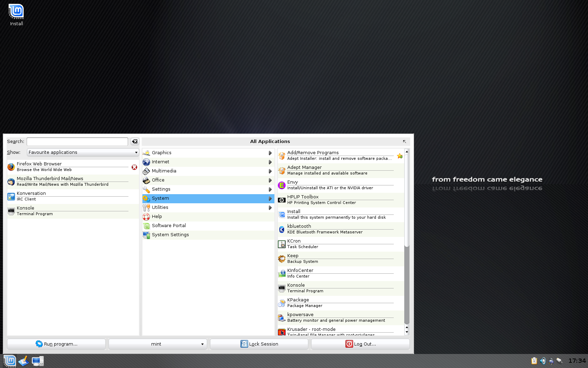This screenshot has height=368, width=588.
Task: Click the scrollbar up arrow at list top
Action: coord(407,151)
